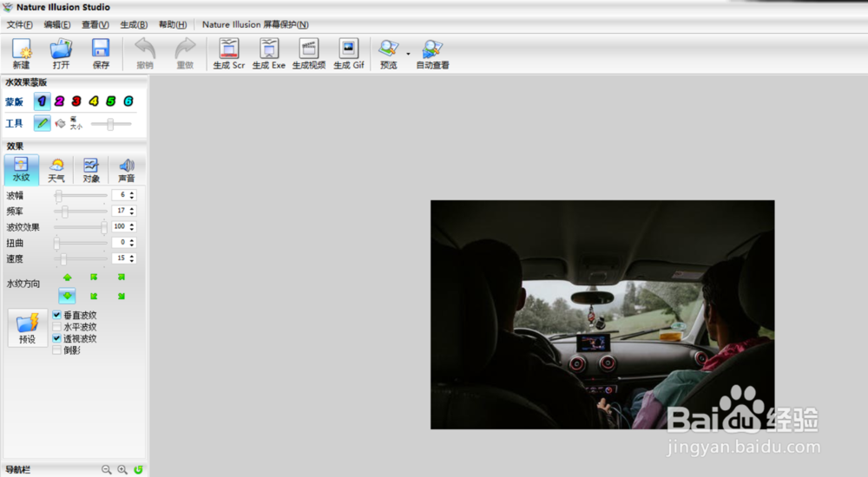Increase the 频率 value with its spinner
The height and width of the screenshot is (477, 868).
132,209
